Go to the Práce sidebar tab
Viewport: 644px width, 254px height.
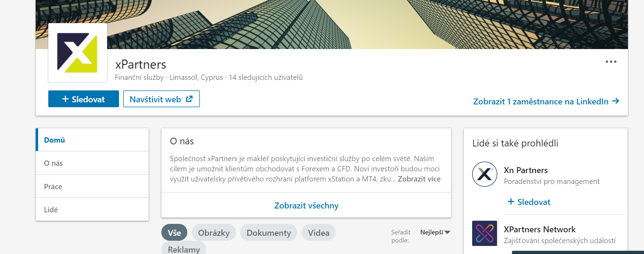pyautogui.click(x=53, y=187)
